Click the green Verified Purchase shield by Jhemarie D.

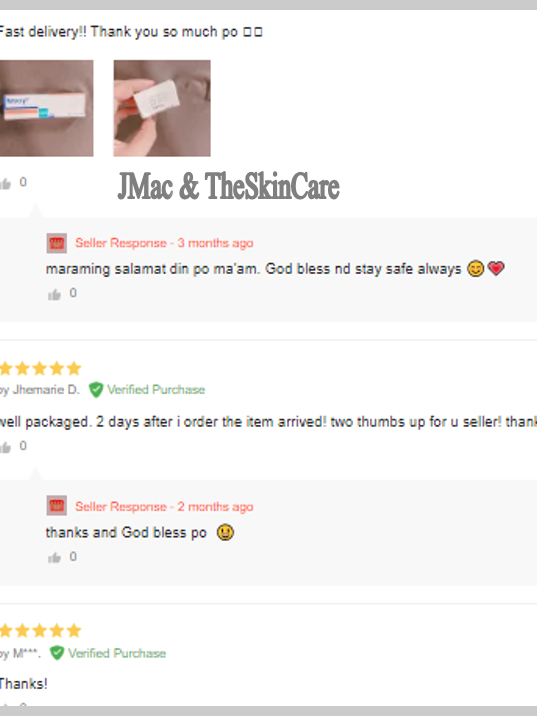pos(96,390)
